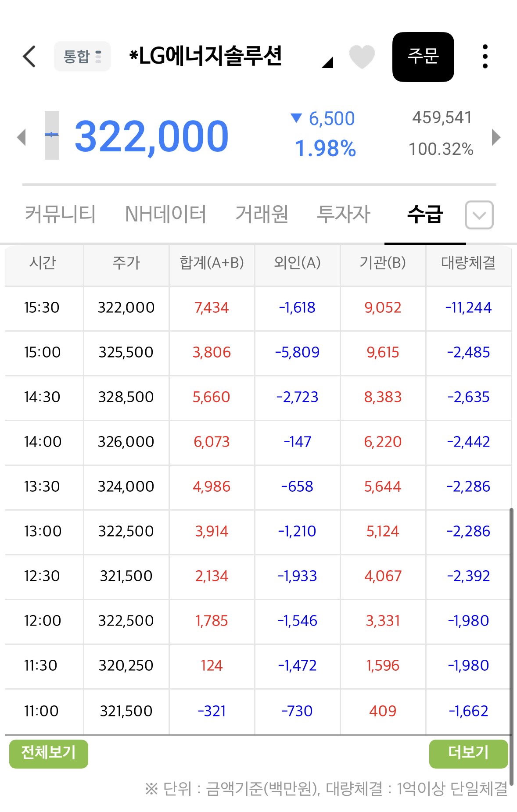Open the 거래원 tab
The image size is (517, 812).
pos(262,215)
